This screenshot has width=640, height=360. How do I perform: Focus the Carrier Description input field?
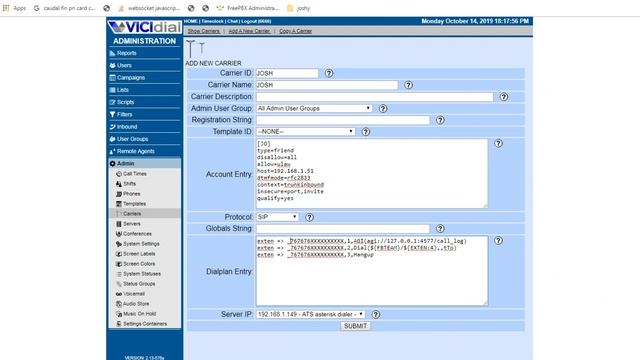click(375, 97)
